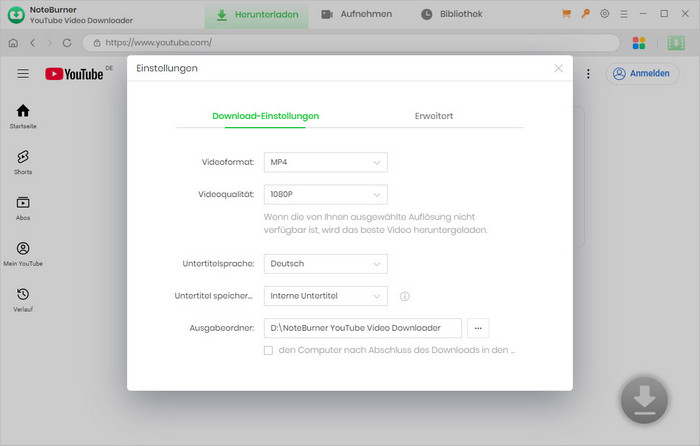Go to YouTube Startseite

click(x=23, y=117)
